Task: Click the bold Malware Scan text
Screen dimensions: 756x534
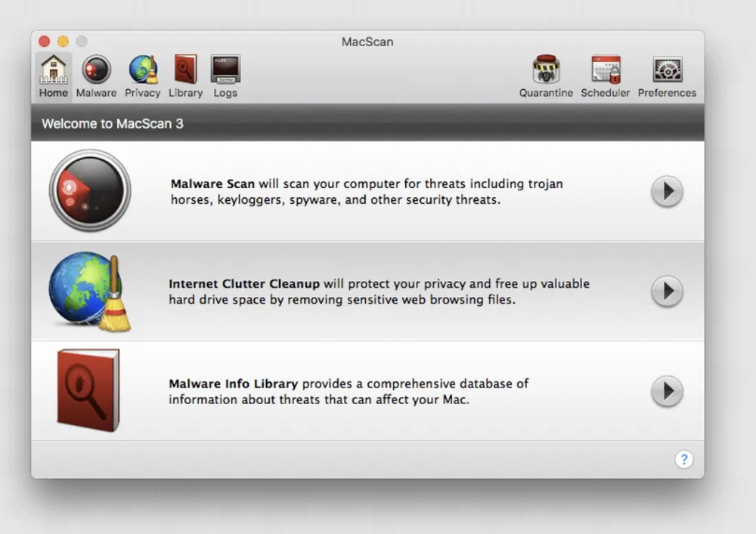Action: (212, 184)
